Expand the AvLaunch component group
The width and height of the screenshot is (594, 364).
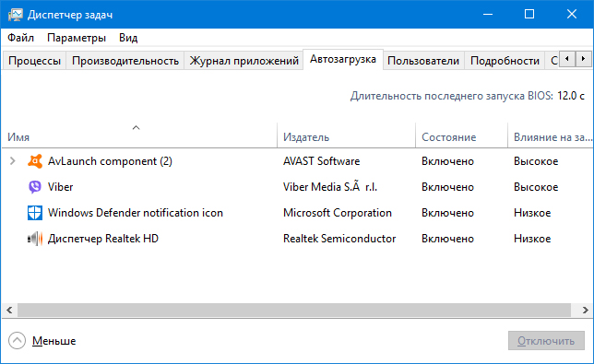click(x=13, y=161)
